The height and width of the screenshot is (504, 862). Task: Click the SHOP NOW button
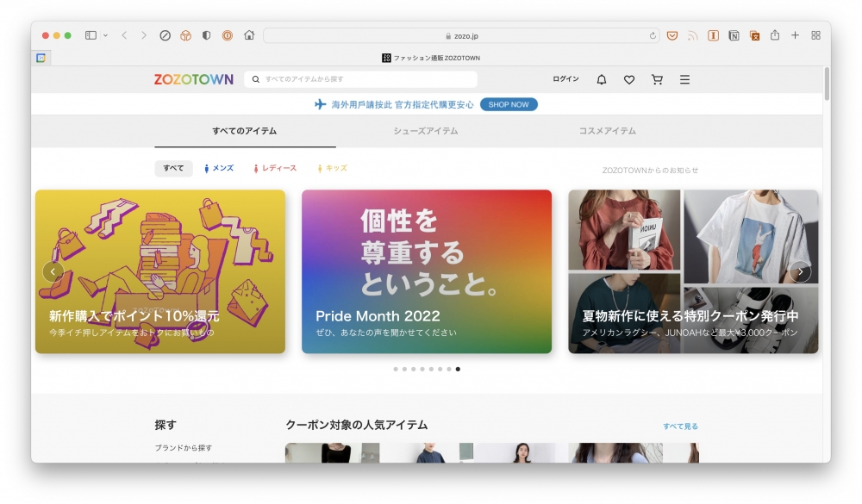(509, 104)
